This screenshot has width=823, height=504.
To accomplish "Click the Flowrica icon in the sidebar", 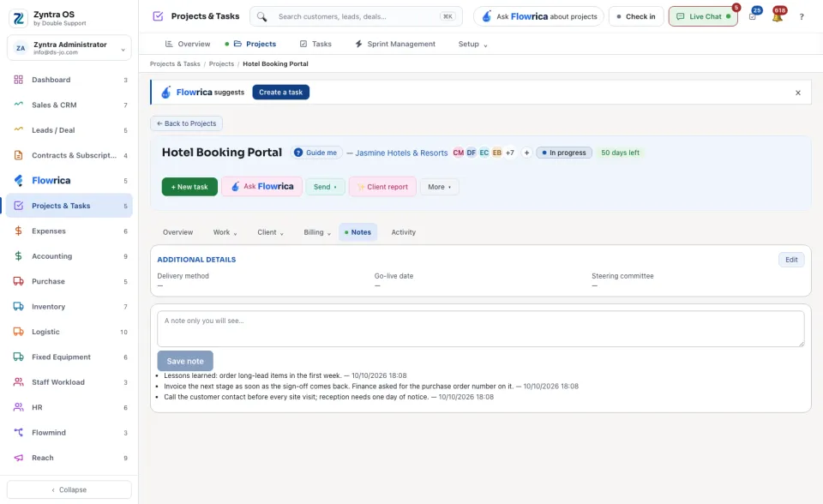I will click(18, 180).
